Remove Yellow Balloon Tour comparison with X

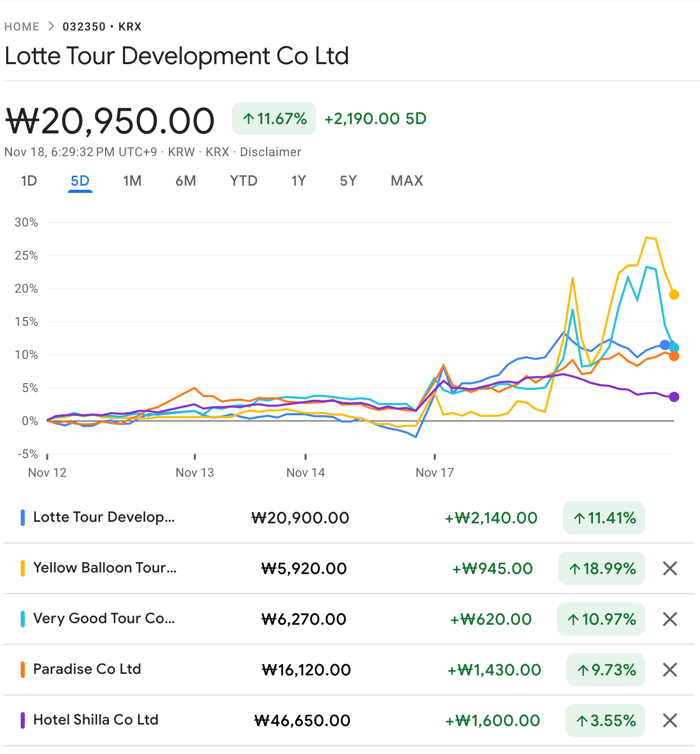[x=669, y=568]
